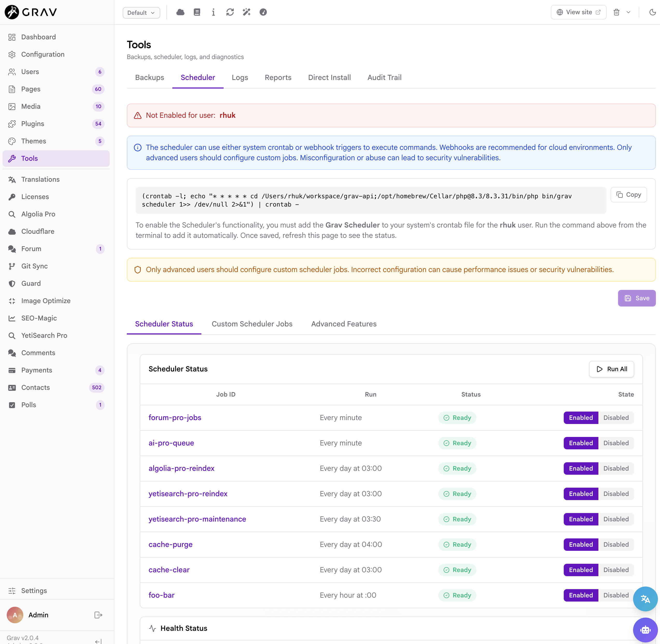Set yetisearch-pro-reindex state to Disabled
The height and width of the screenshot is (644, 660).
(x=616, y=494)
